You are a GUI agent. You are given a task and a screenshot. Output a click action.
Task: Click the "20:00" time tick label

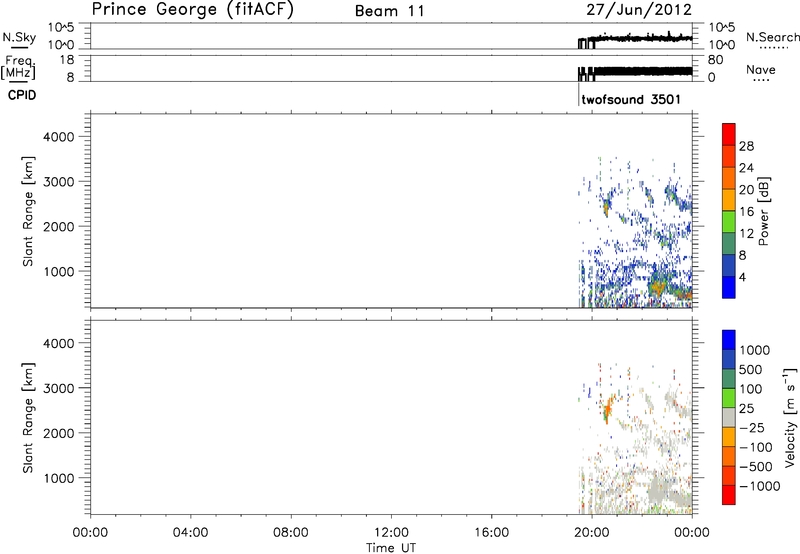tap(591, 533)
